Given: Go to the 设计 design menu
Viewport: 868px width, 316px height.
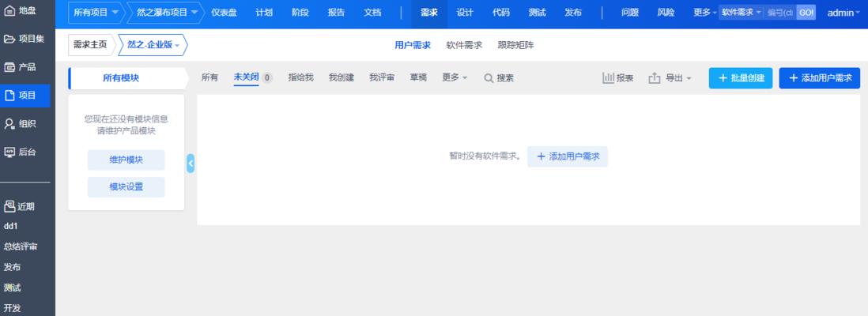Looking at the screenshot, I should 465,13.
